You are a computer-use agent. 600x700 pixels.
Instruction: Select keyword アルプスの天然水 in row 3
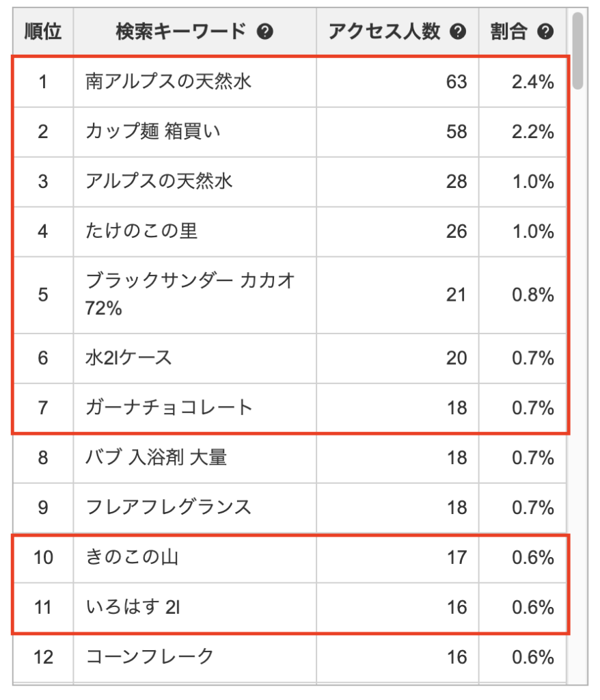159,181
